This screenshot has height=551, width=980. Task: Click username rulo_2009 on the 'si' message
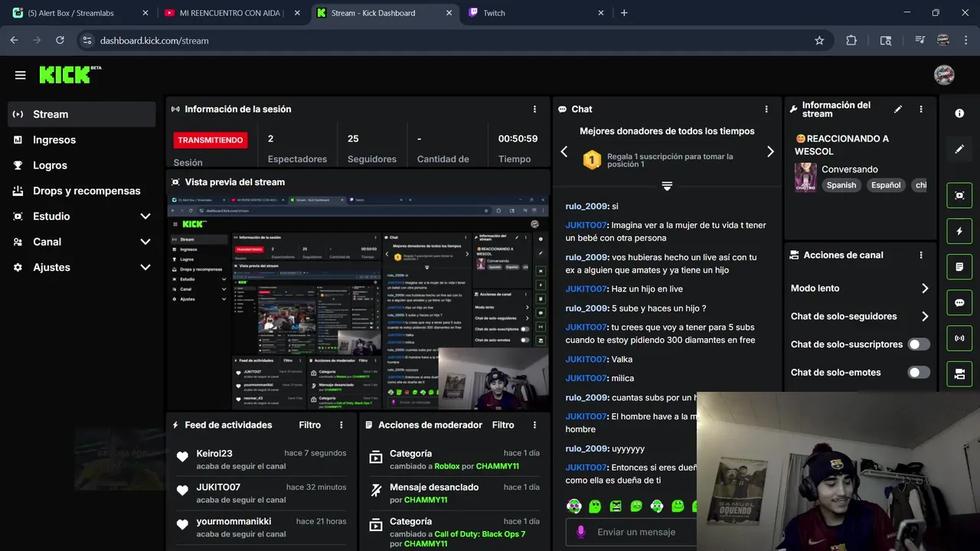tap(586, 207)
